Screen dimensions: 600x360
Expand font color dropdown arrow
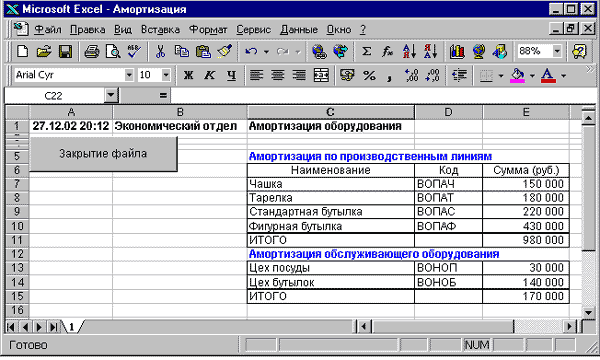coord(563,75)
